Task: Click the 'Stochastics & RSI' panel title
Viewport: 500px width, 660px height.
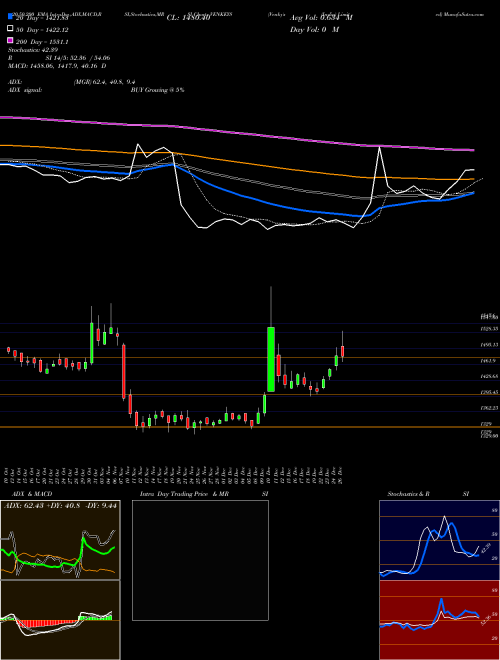Action: click(x=428, y=494)
